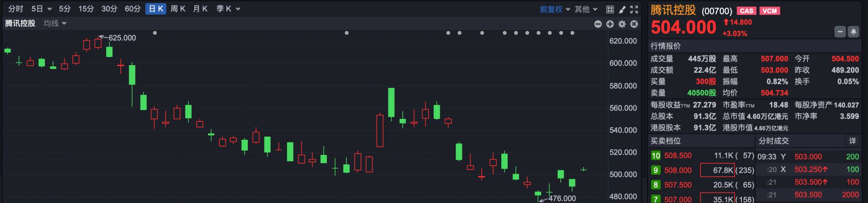Switch to the 周K tab
This screenshot has height=203, width=868.
pyautogui.click(x=178, y=9)
